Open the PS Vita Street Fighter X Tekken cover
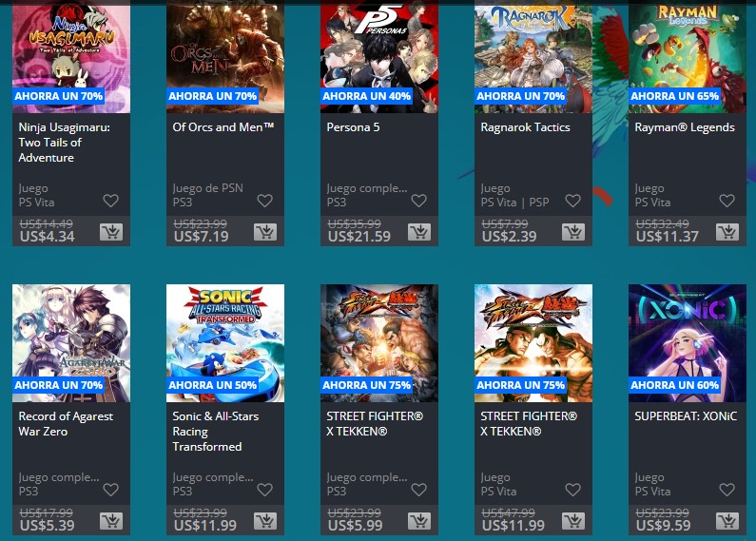This screenshot has height=541, width=756. pos(533,343)
